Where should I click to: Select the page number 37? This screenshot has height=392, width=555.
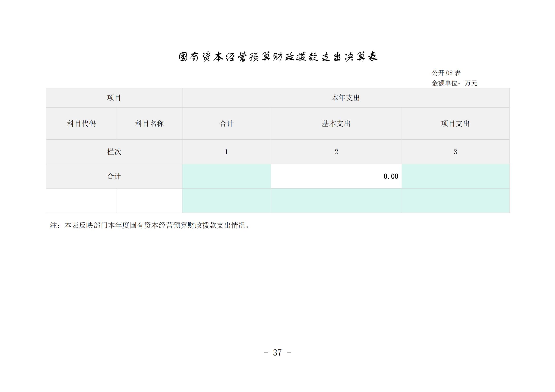[x=278, y=353]
